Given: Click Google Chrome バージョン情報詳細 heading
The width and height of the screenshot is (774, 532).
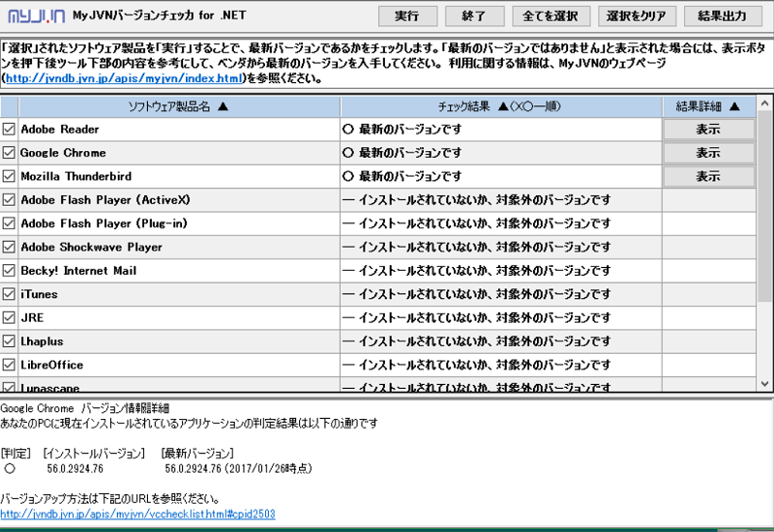Looking at the screenshot, I should (85, 408).
